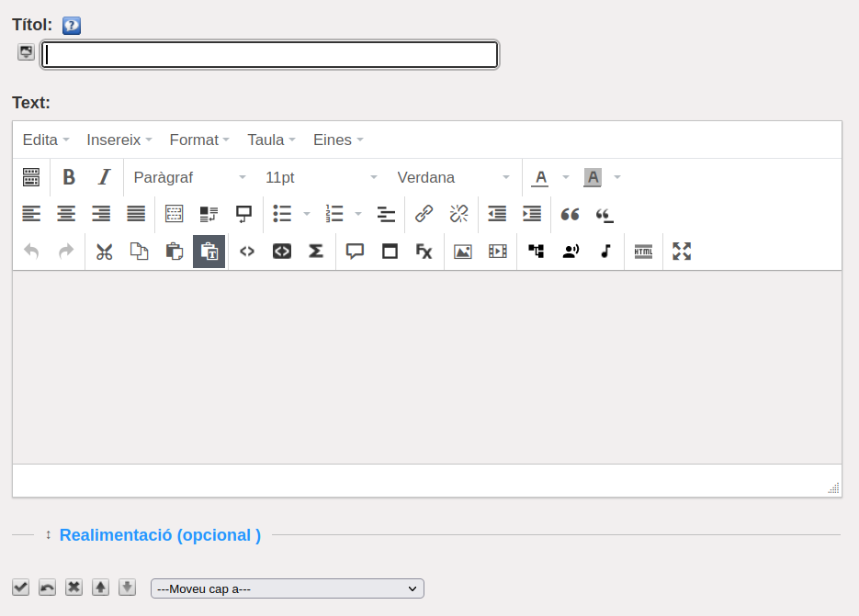The image size is (859, 616).
Task: Click the HTML insert icon
Action: point(643,252)
